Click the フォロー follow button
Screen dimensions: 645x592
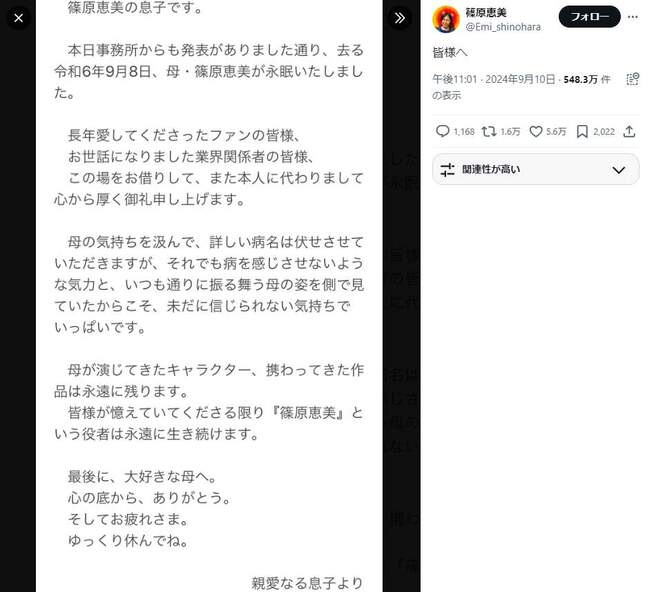[x=589, y=17]
